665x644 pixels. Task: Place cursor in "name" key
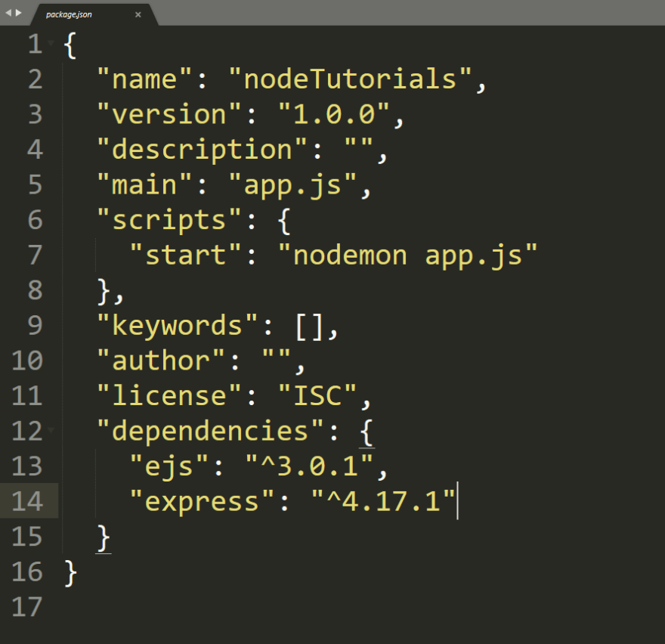pyautogui.click(x=144, y=79)
